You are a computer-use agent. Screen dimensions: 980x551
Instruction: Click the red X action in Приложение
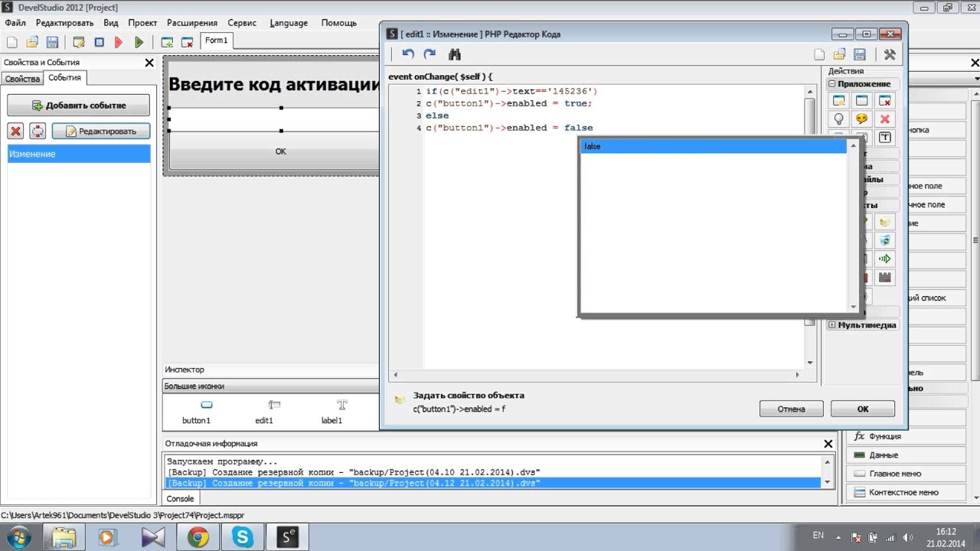pyautogui.click(x=885, y=119)
